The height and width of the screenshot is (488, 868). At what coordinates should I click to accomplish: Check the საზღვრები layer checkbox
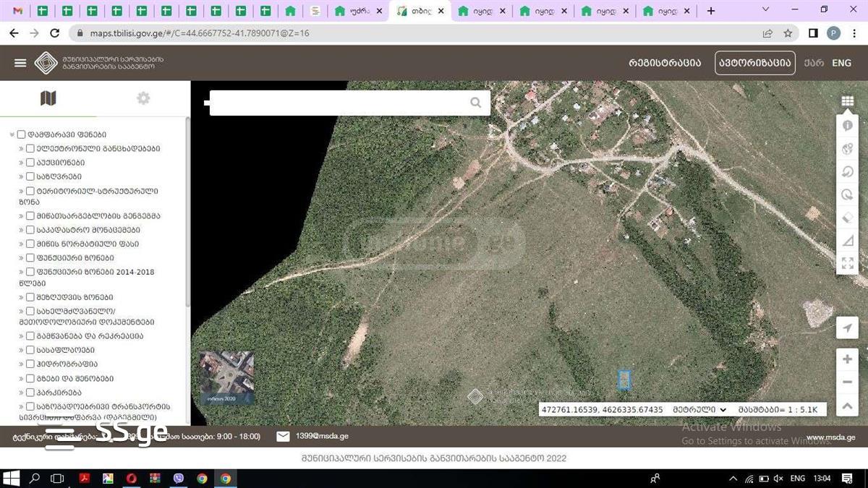[30, 176]
